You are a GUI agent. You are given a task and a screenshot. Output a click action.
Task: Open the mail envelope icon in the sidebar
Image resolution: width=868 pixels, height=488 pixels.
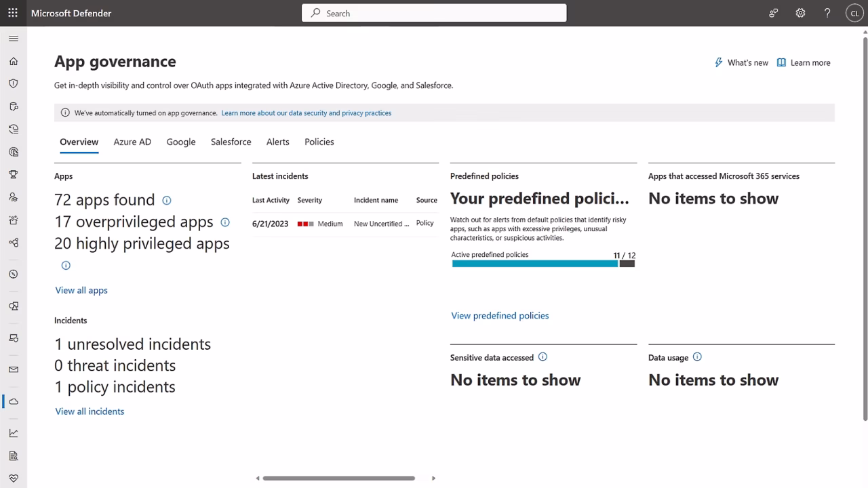point(14,369)
